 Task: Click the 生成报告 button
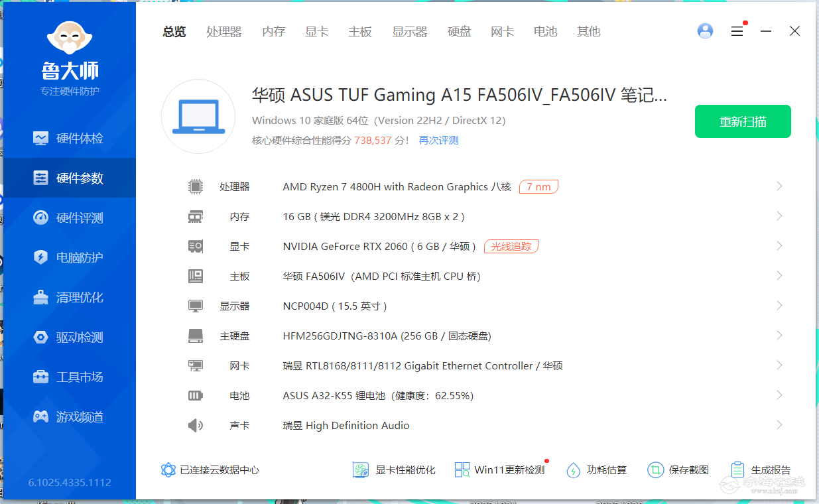point(761,470)
